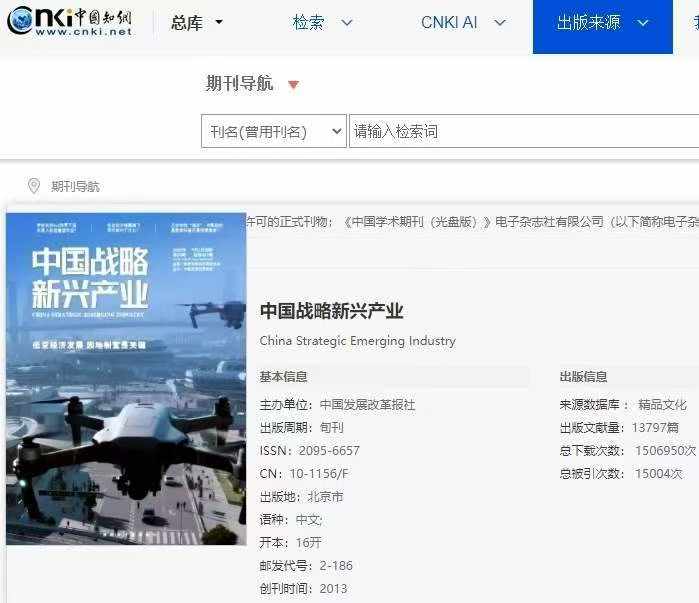Image resolution: width=699 pixels, height=603 pixels.
Task: Click the 出版信息 section header
Action: coord(584,377)
